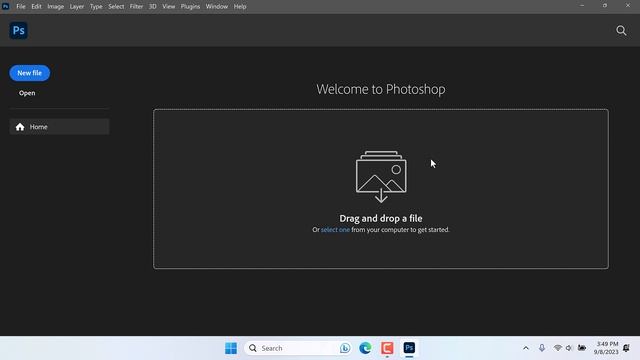This screenshot has width=640, height=360.
Task: Click the 'Welcome to Photoshop' heading
Action: [381, 89]
